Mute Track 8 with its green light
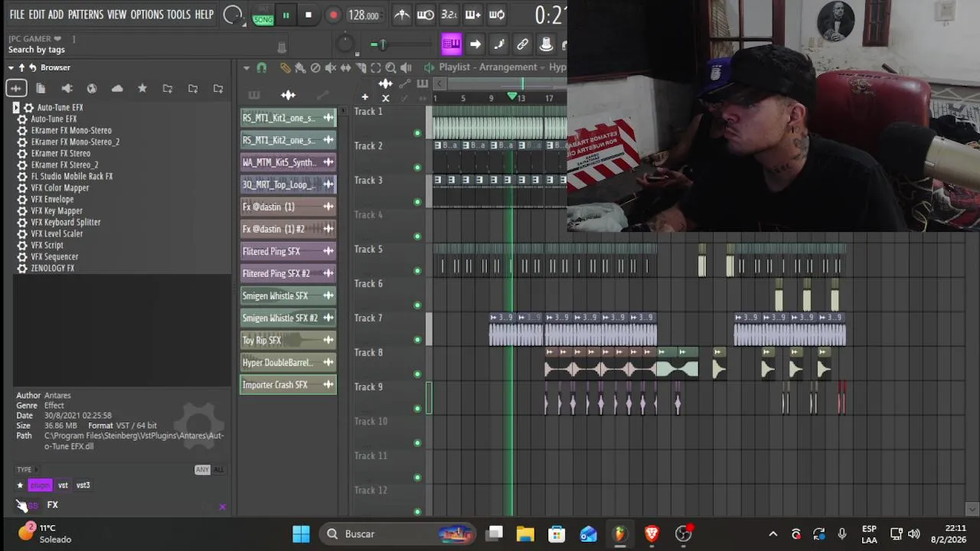 pos(417,374)
